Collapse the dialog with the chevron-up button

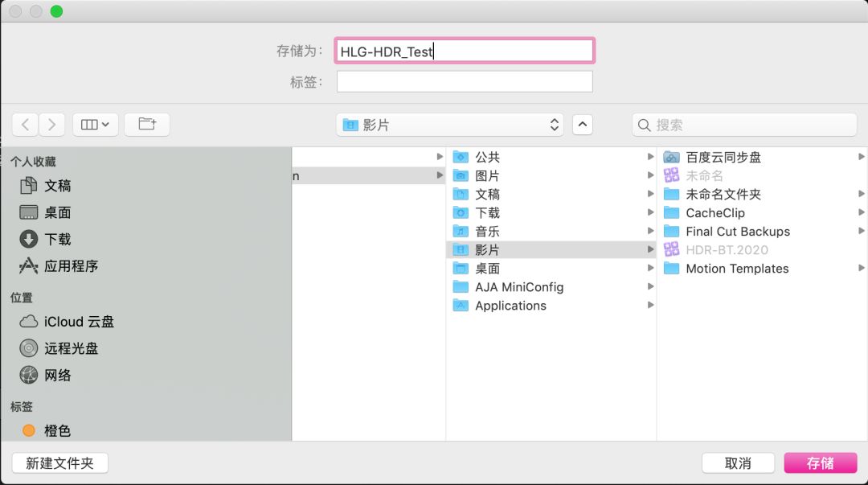[583, 125]
